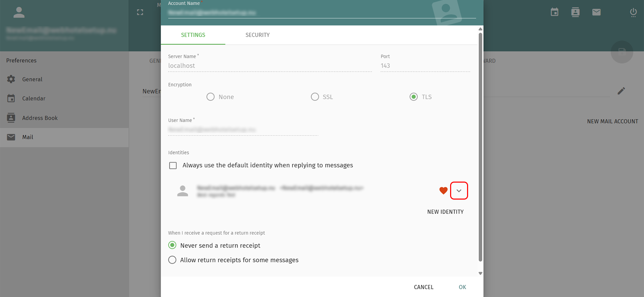Click the power logout icon
Viewport: 644px width, 297px height.
pos(633,12)
